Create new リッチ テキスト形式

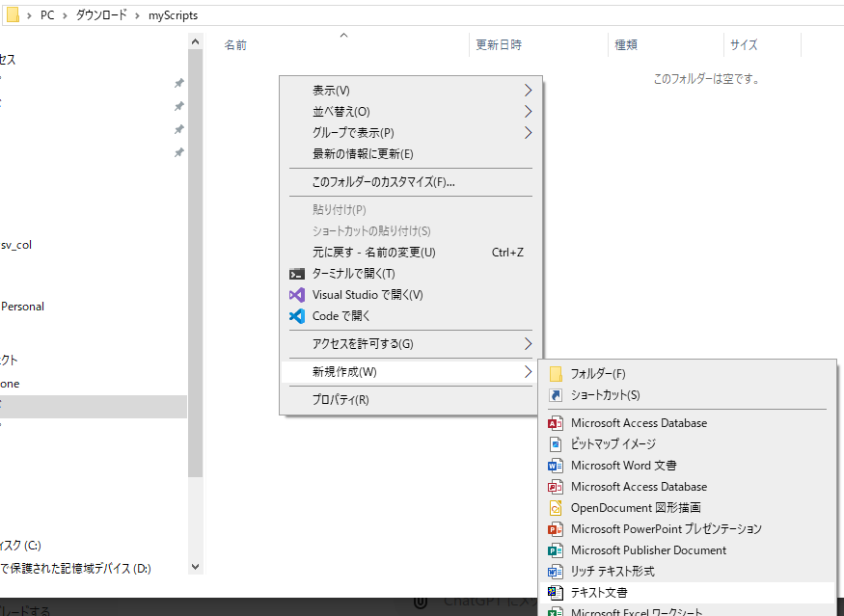point(688,572)
